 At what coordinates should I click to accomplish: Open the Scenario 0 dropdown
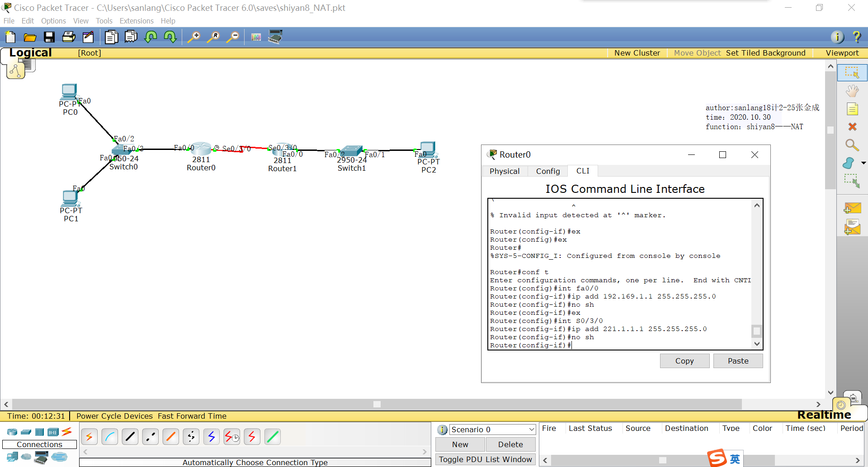pyautogui.click(x=492, y=430)
